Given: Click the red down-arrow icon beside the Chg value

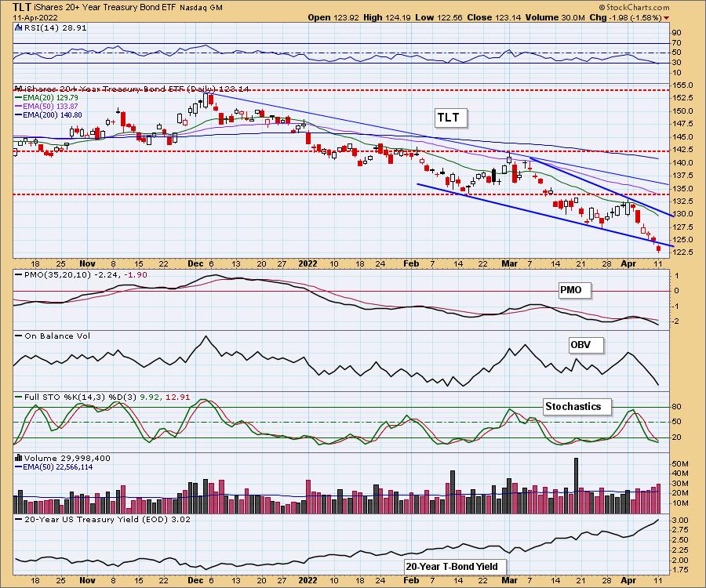Looking at the screenshot, I should point(666,18).
